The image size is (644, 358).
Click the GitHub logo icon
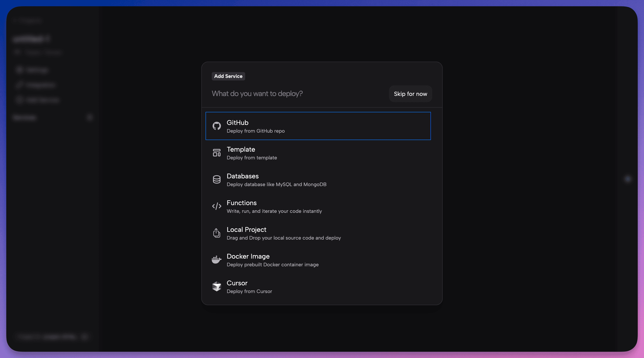click(217, 126)
